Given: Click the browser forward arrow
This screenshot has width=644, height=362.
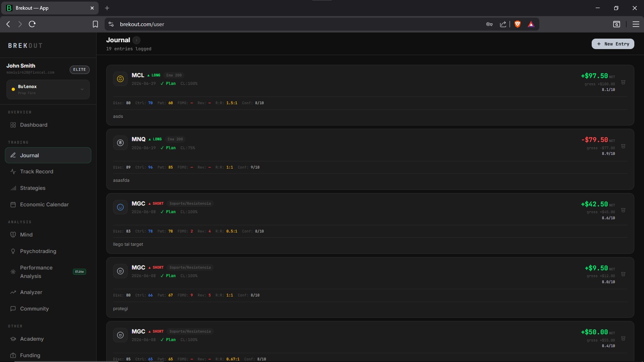Looking at the screenshot, I should point(20,24).
